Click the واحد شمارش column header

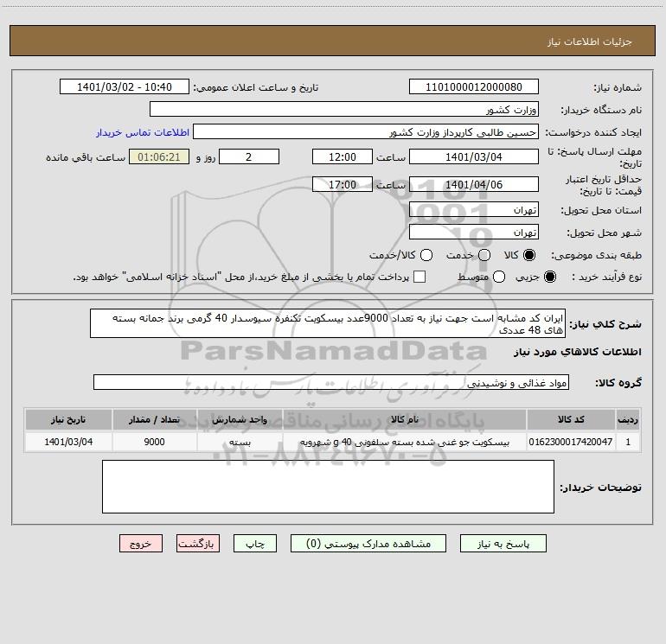(240, 419)
